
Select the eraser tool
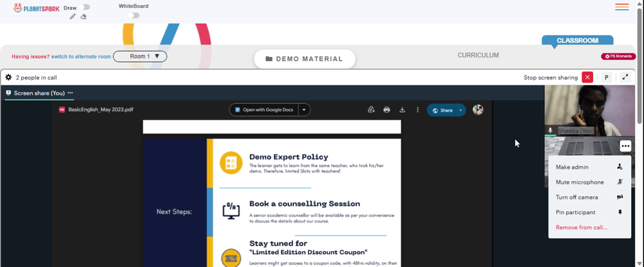83,17
